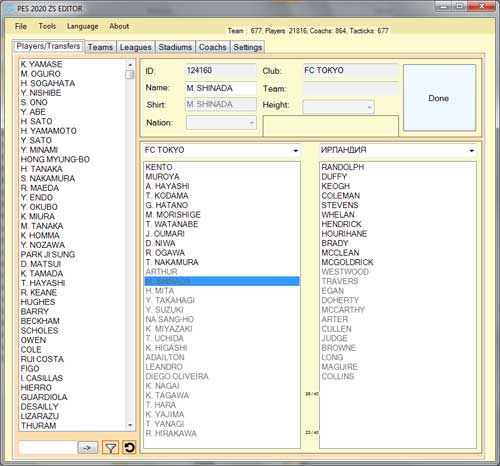Click the player search input box
Screen dimensions: 500x466
(x=48, y=447)
